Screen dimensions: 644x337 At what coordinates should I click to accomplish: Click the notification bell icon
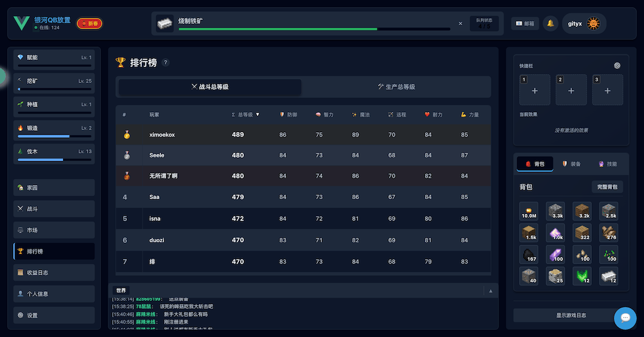[x=551, y=24]
